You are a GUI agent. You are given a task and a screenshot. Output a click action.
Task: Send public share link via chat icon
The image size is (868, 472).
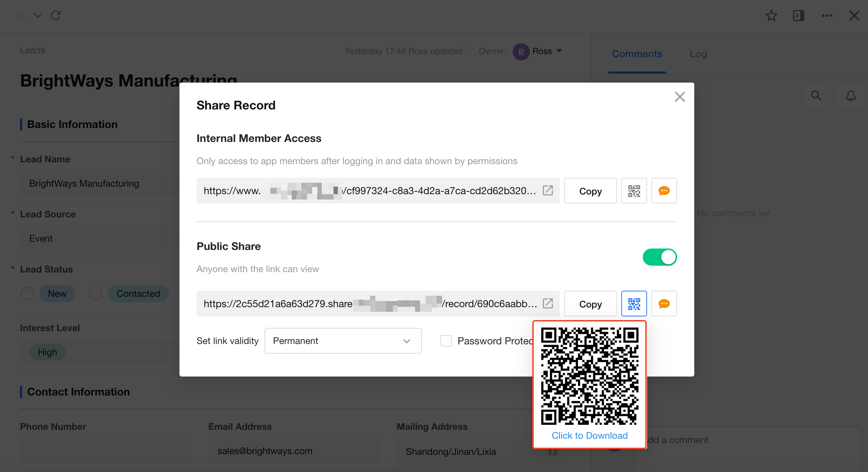[664, 304]
